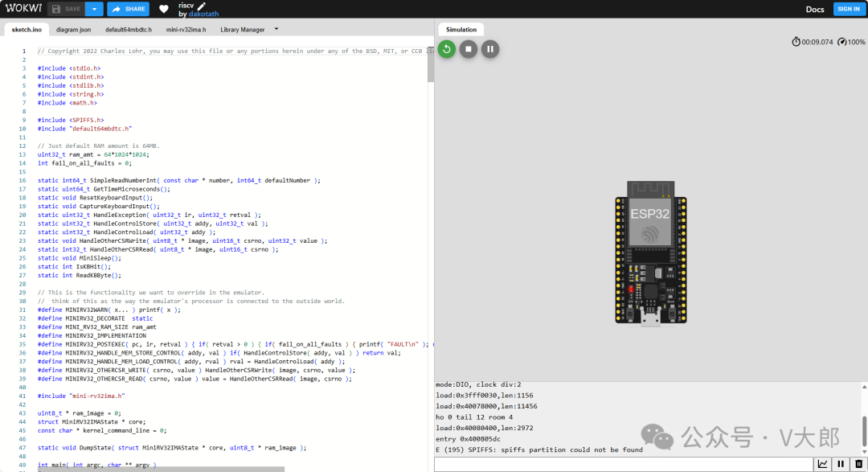
Task: Focus the serial monitor input field
Action: point(624,464)
